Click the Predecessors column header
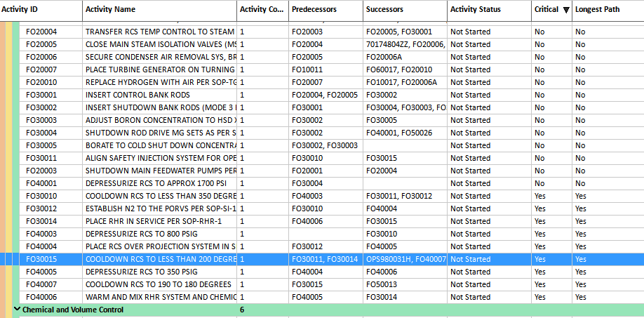 [326, 9]
